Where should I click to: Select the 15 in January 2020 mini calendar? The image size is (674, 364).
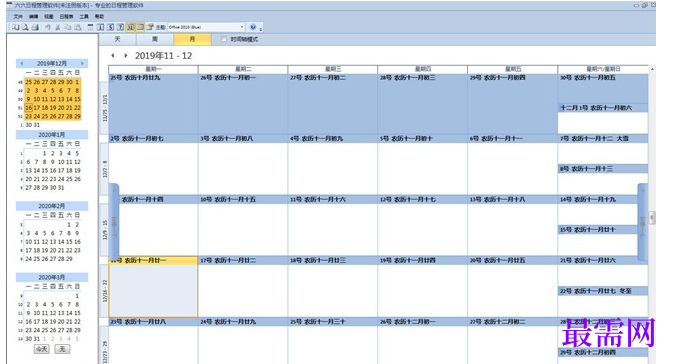tap(45, 171)
